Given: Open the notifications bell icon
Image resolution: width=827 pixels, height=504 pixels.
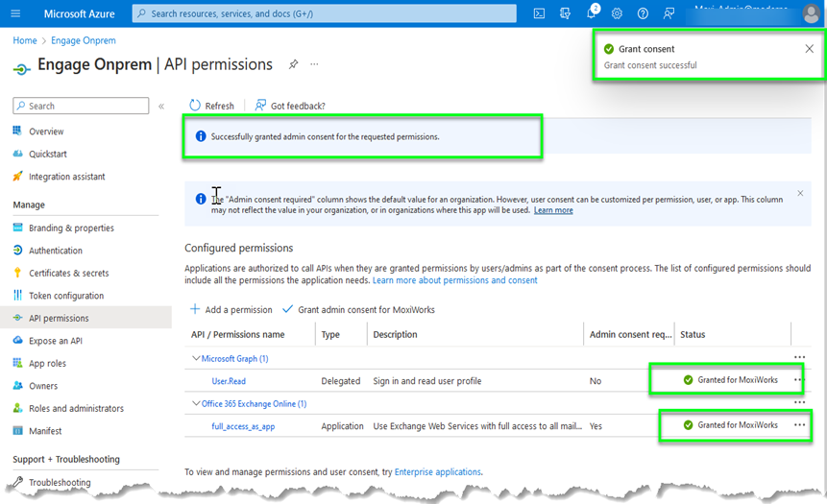Looking at the screenshot, I should click(x=592, y=13).
